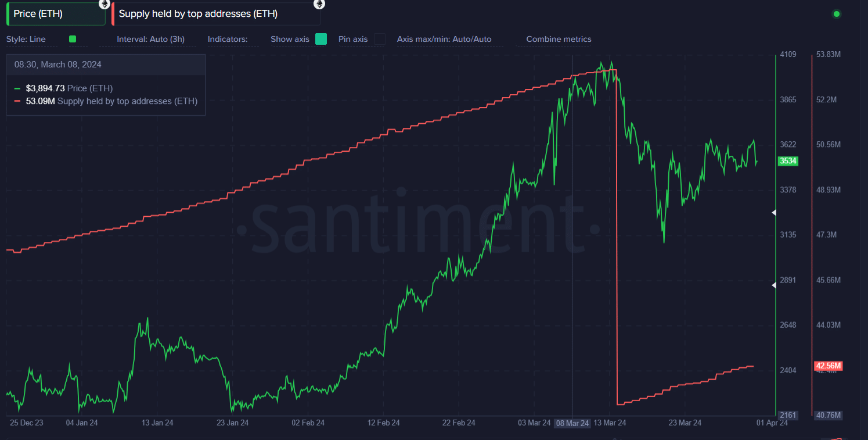868x440 pixels.
Task: Click the Ethereum logo on Supply held tab
Action: click(x=319, y=4)
